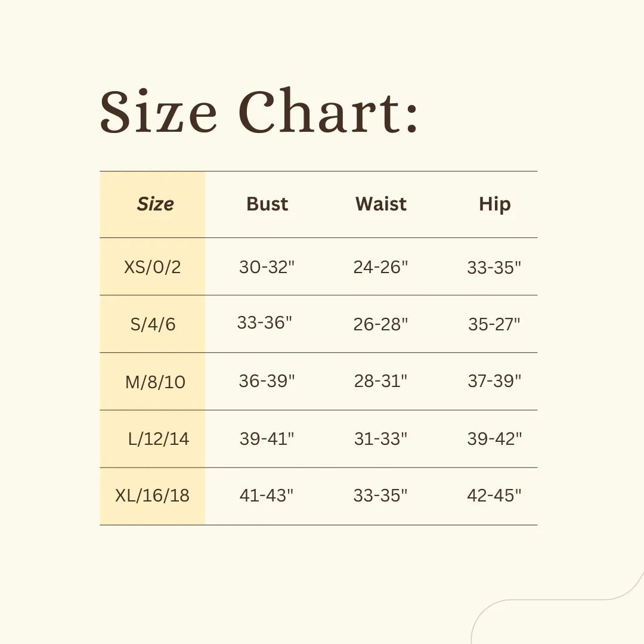Click the 42-45" hip measurement cell
Screen dimensions: 644x644
(x=494, y=496)
